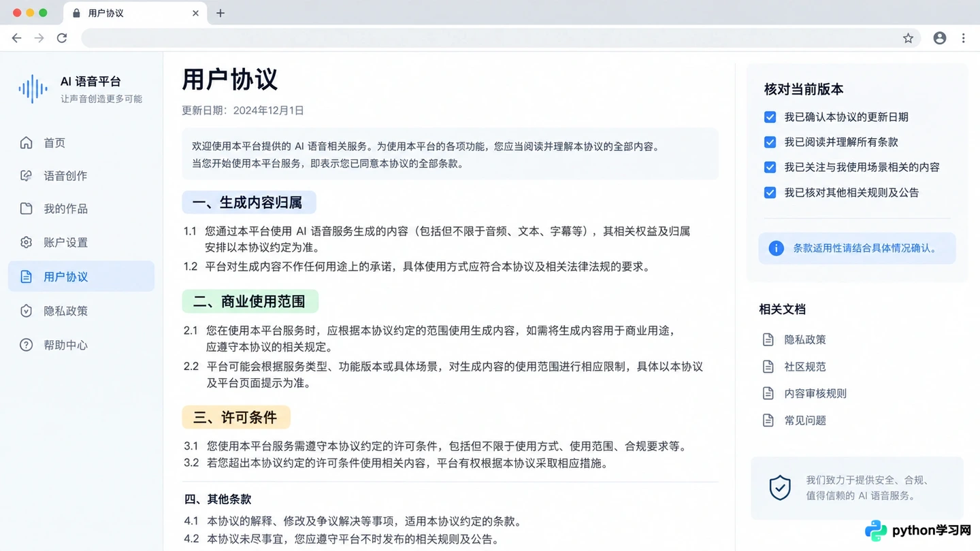The height and width of the screenshot is (551, 980).
Task: Open 我的作品 in the sidebar
Action: tap(81, 209)
